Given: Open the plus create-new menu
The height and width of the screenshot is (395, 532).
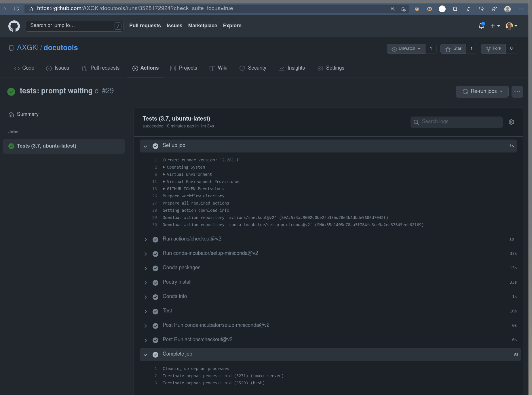Looking at the screenshot, I should pyautogui.click(x=495, y=26).
